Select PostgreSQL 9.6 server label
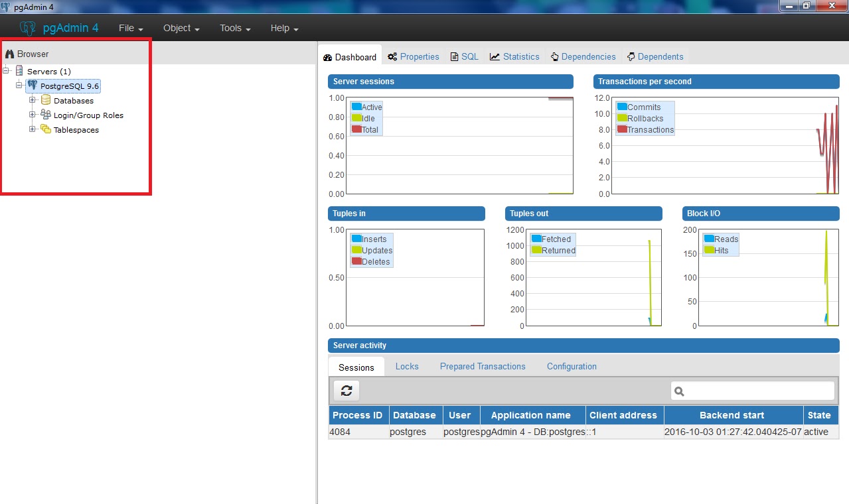Screen dimensions: 849x504 [x=70, y=86]
